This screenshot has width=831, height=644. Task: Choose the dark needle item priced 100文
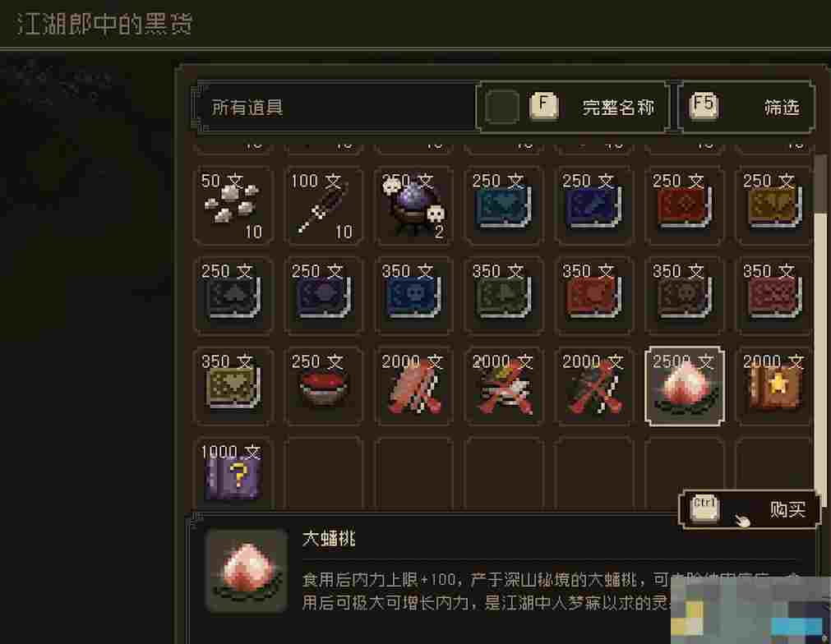click(x=324, y=205)
